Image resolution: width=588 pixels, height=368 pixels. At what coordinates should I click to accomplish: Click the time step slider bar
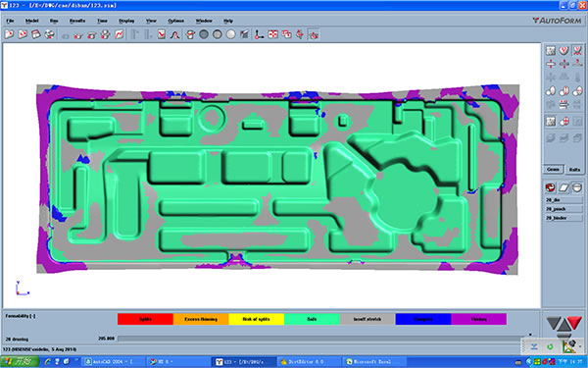322,339
